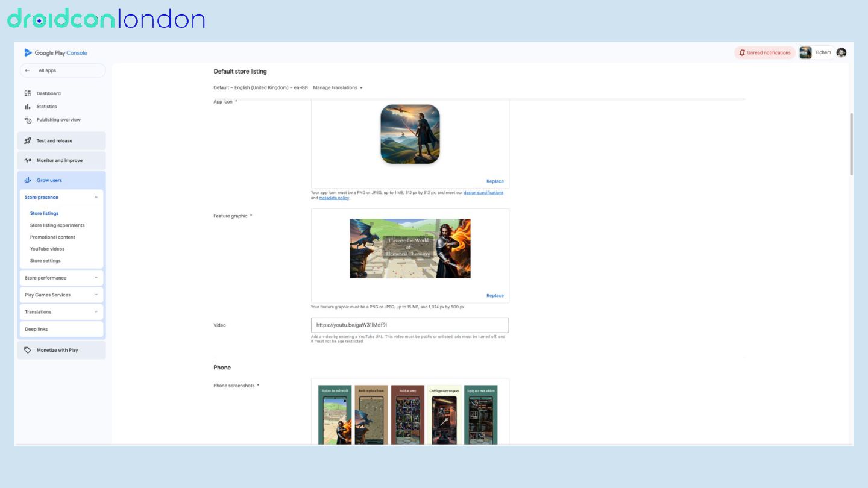The height and width of the screenshot is (488, 868).
Task: Click the Dashboard grid icon
Action: pyautogui.click(x=28, y=93)
